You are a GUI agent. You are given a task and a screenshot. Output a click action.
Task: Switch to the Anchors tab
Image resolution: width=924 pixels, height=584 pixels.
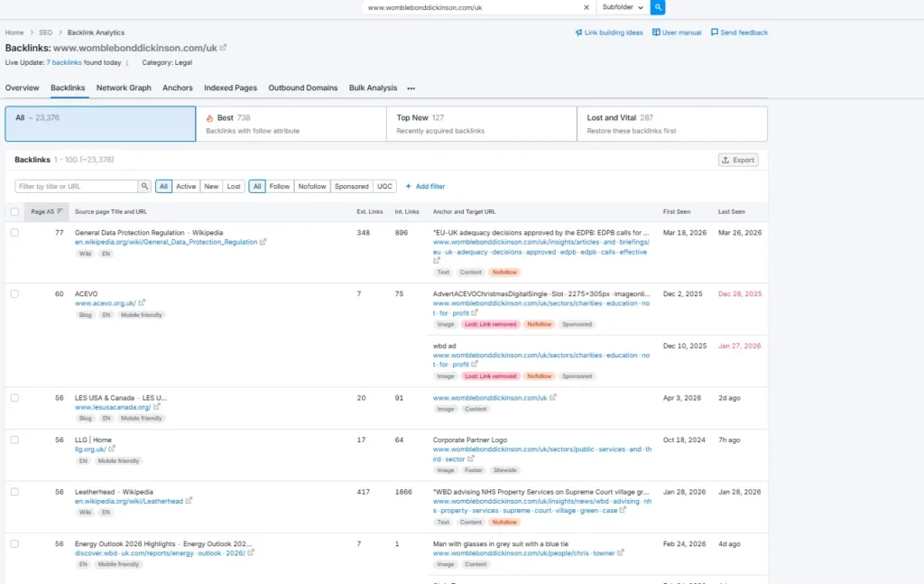pyautogui.click(x=178, y=88)
